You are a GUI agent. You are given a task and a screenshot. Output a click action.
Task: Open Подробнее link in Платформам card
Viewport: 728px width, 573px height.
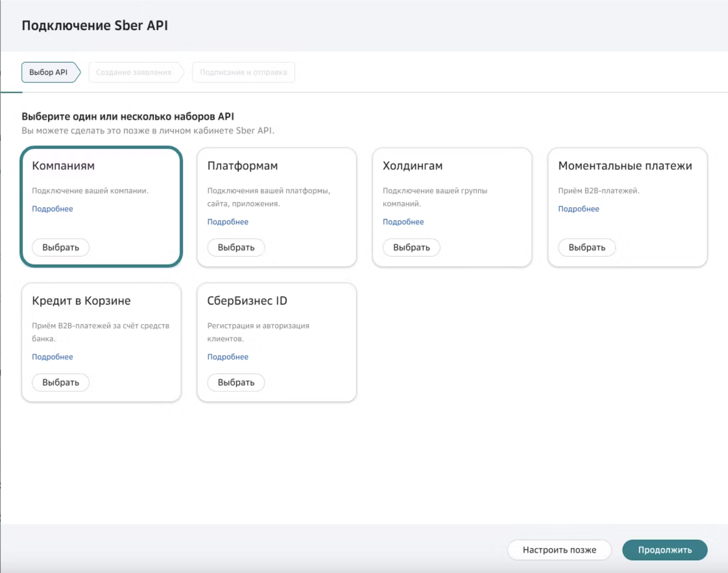(x=228, y=222)
